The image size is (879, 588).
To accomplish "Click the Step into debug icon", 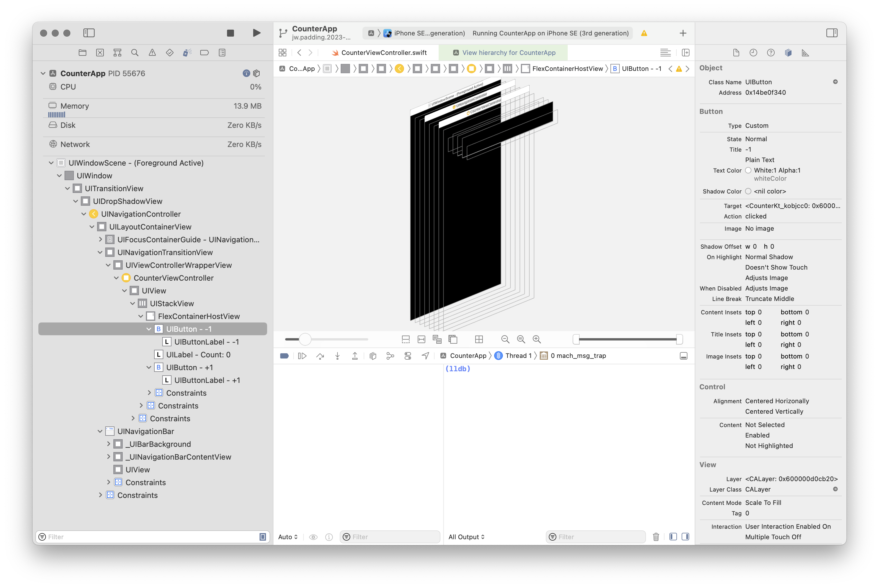I will pos(337,356).
